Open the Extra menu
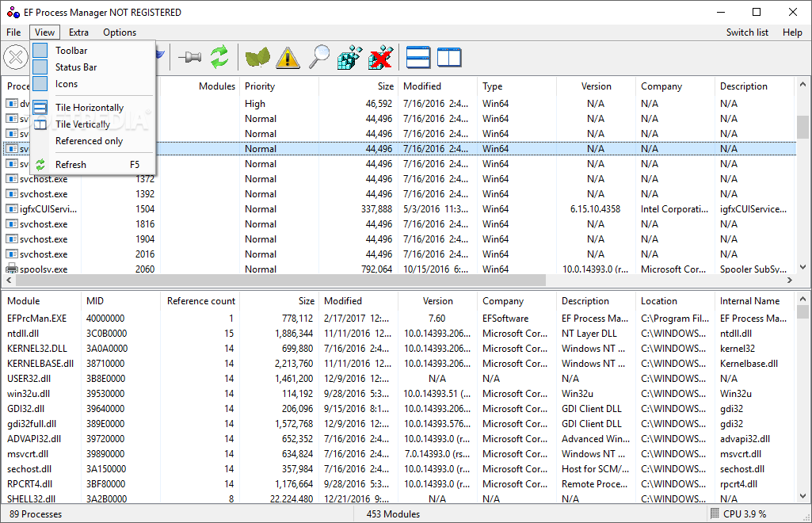This screenshot has width=812, height=523. 78,32
